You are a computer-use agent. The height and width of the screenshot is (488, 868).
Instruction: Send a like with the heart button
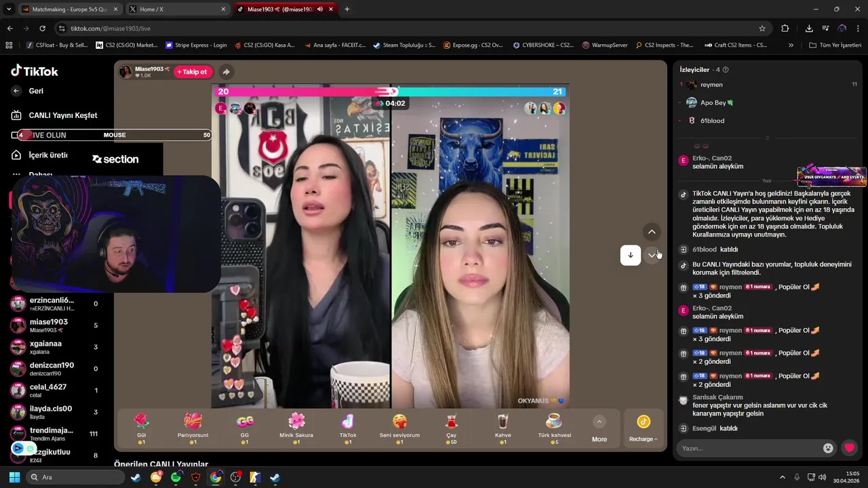coord(850,448)
